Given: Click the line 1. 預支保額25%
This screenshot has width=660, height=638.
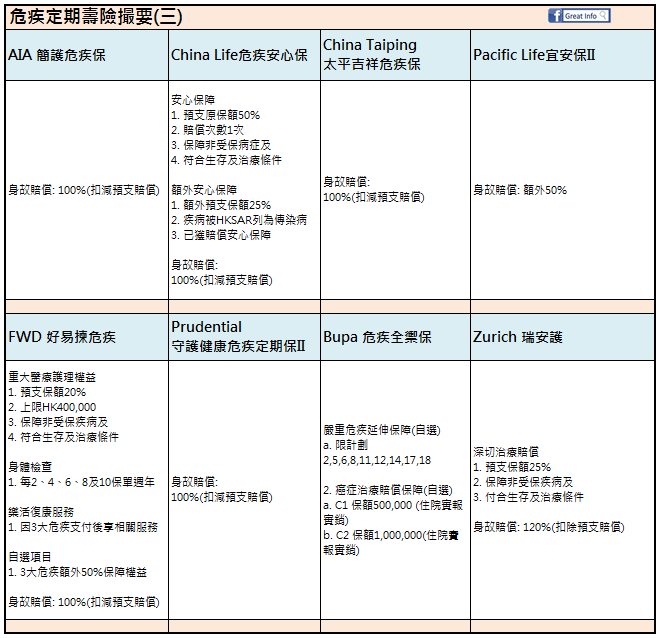Looking at the screenshot, I should tap(512, 467).
